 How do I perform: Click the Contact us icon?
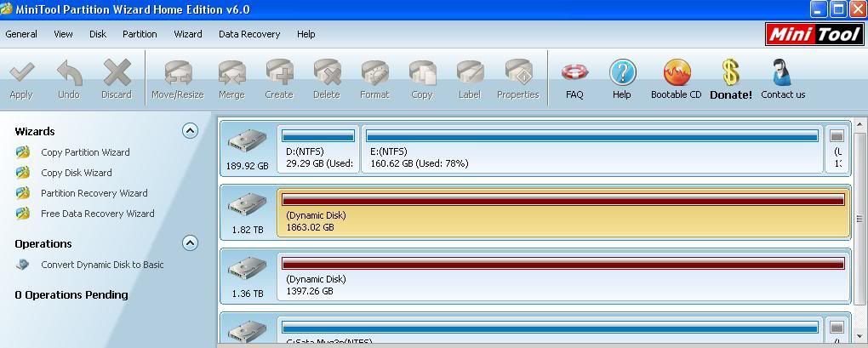pos(782,72)
